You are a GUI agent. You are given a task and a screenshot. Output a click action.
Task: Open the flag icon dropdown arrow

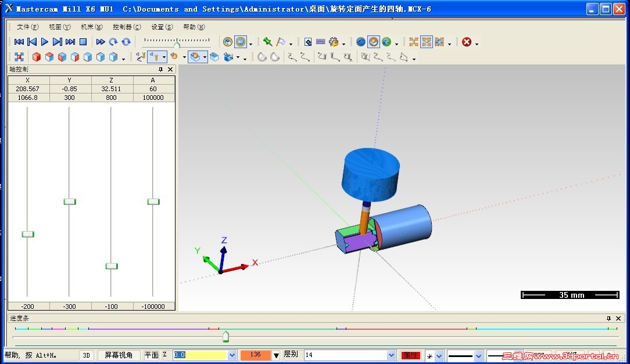[291, 43]
